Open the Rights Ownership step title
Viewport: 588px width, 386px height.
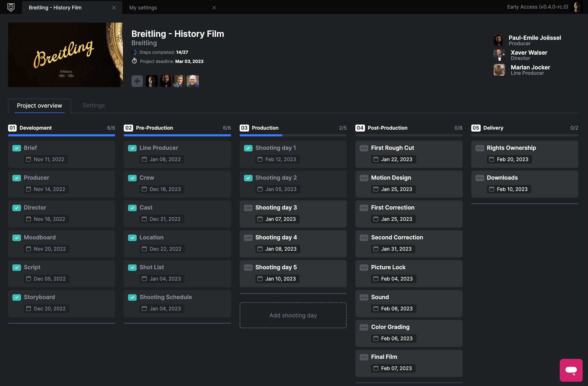(x=511, y=148)
